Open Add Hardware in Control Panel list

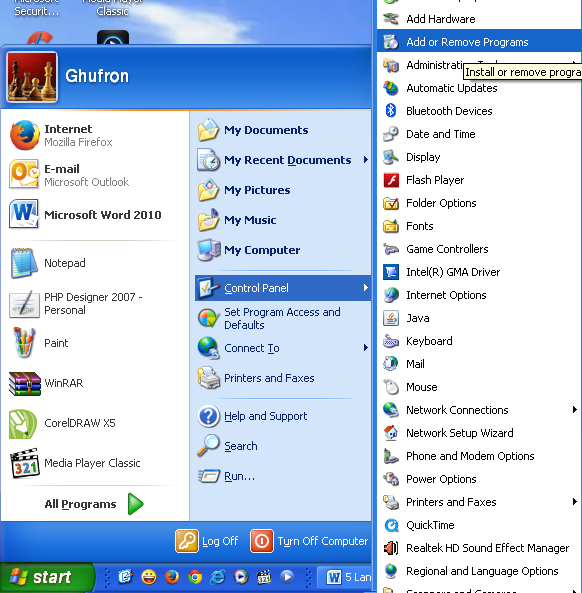pos(479,19)
